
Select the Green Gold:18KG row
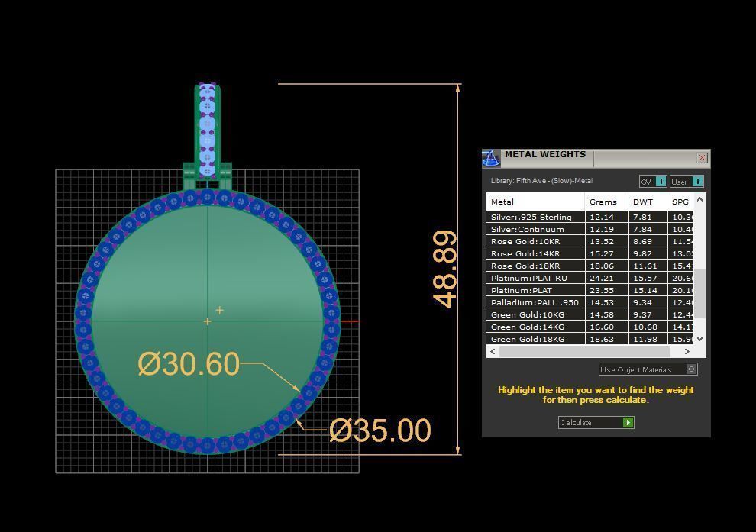[x=590, y=339]
